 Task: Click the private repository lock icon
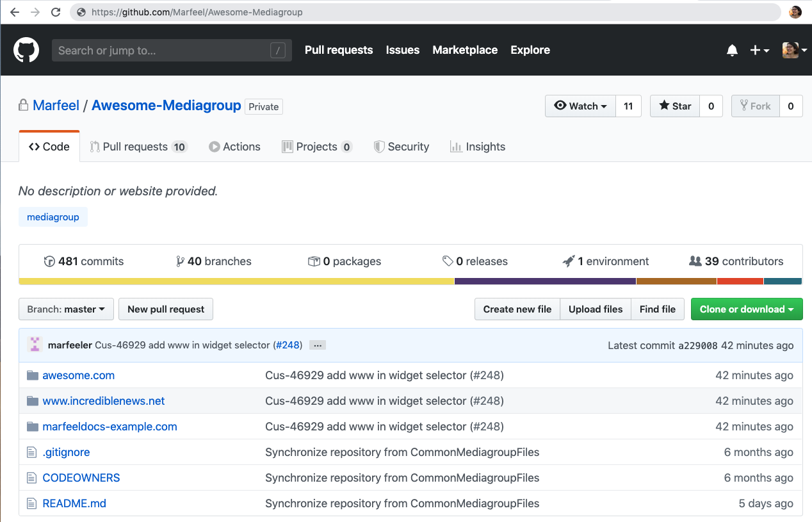tap(24, 105)
